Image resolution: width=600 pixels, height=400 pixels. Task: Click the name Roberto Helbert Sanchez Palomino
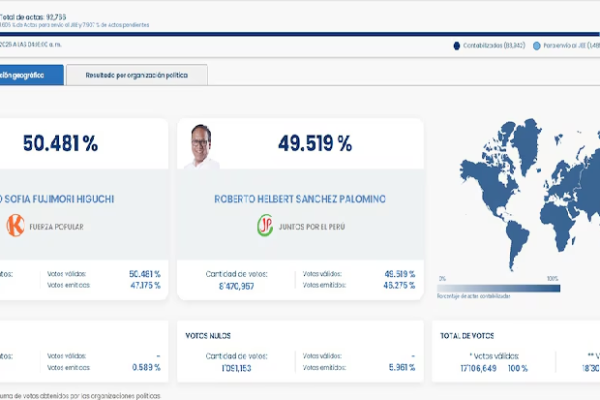point(300,199)
